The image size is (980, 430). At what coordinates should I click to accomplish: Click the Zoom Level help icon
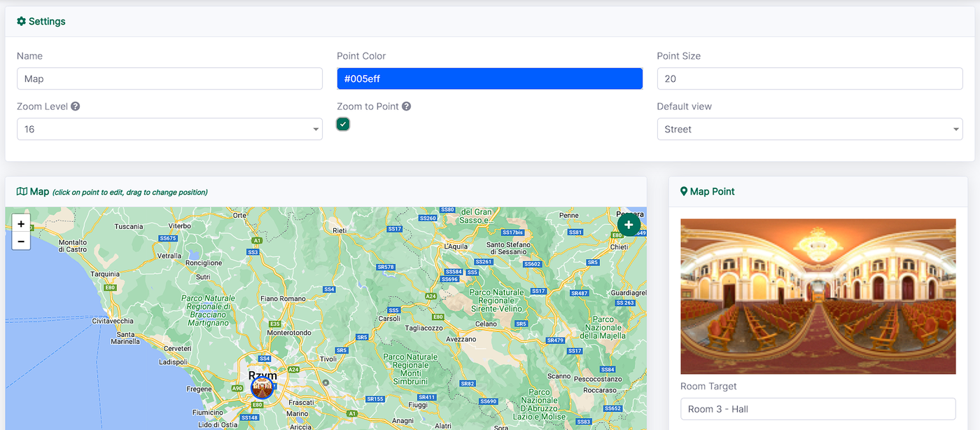pos(76,106)
